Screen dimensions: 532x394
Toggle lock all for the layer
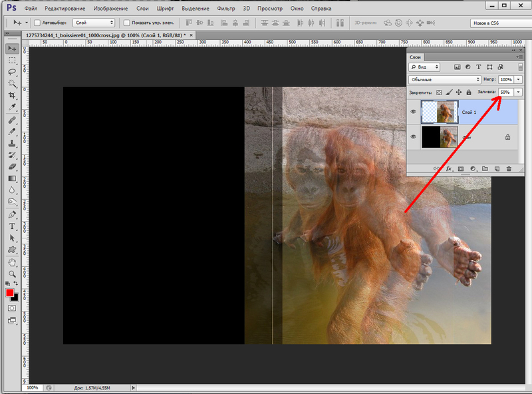point(469,93)
